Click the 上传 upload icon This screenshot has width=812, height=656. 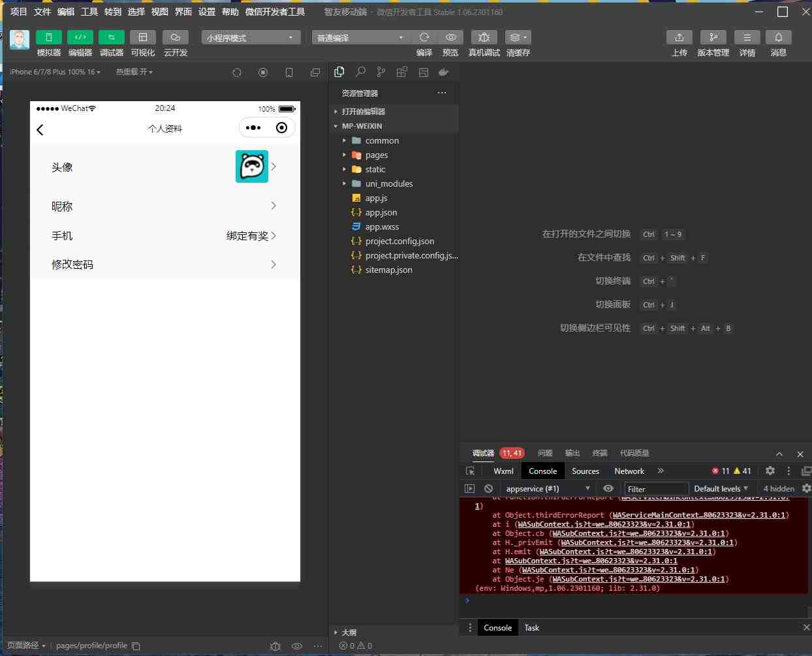pyautogui.click(x=679, y=37)
